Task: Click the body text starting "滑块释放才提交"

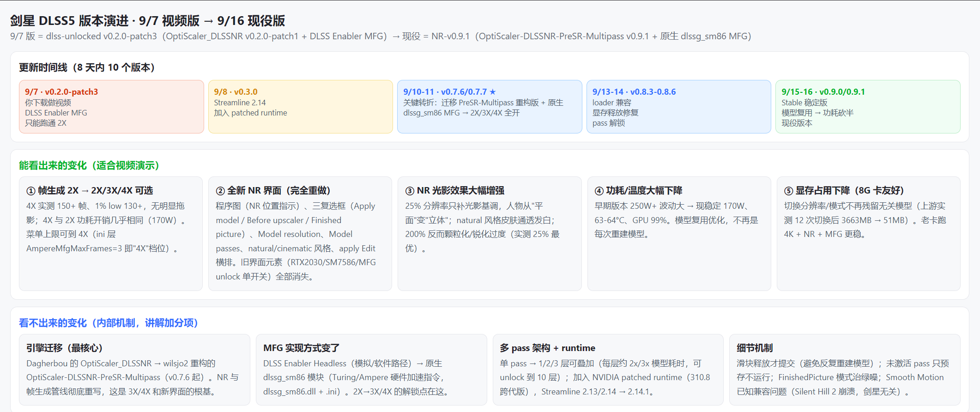Action: 843,377
